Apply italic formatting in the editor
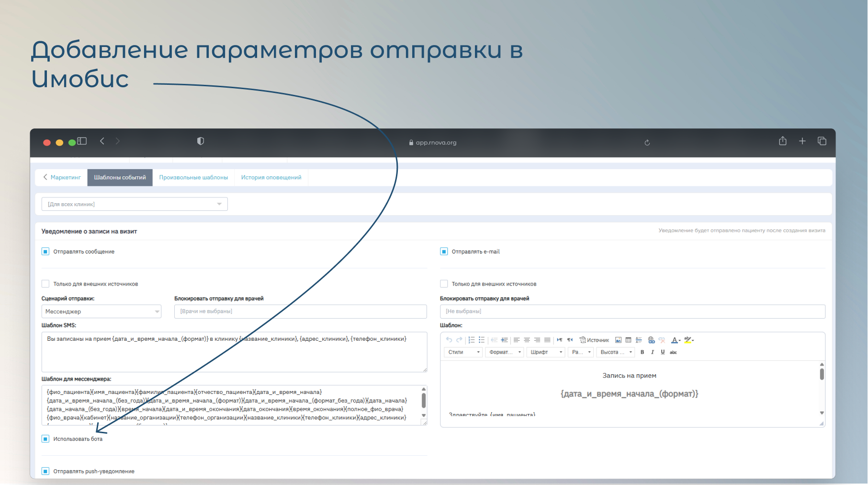868x485 pixels. [652, 352]
